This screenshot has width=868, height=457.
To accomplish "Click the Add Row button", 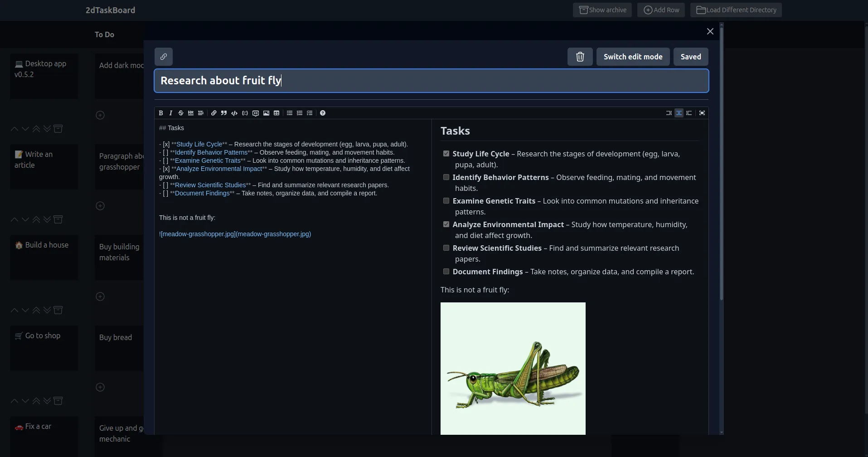I will [661, 10].
